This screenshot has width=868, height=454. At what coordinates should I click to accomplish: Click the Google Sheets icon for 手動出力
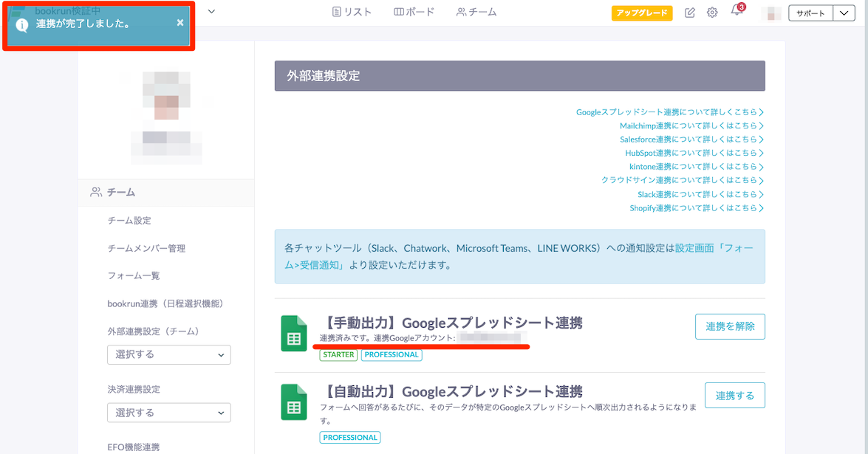click(293, 334)
